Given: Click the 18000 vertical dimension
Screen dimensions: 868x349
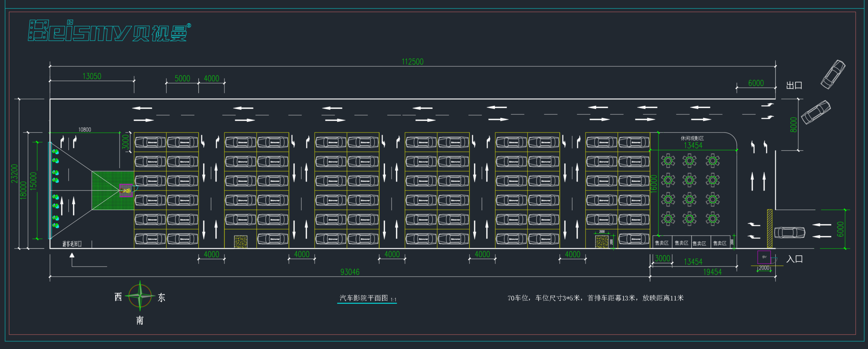Looking at the screenshot, I should [23, 190].
